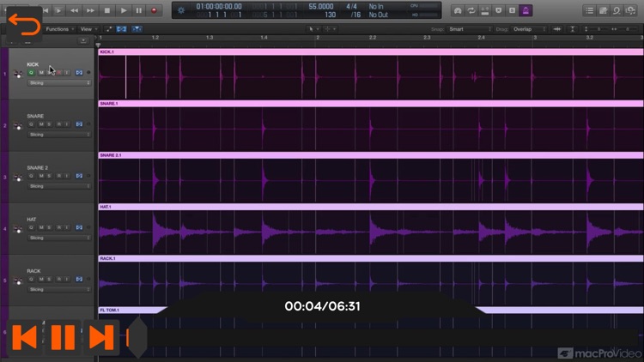Open SNARE track Slicing flex mode dropdown
The width and height of the screenshot is (644, 362).
pos(58,135)
